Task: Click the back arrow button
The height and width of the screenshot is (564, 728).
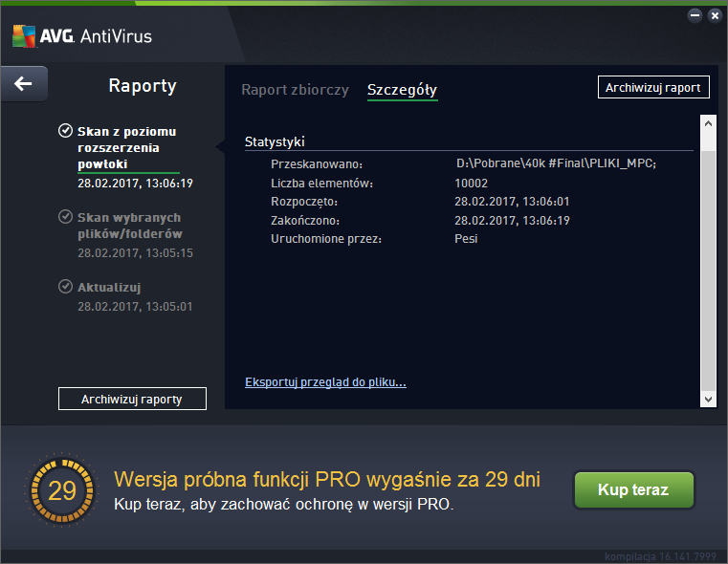Action: 24,84
